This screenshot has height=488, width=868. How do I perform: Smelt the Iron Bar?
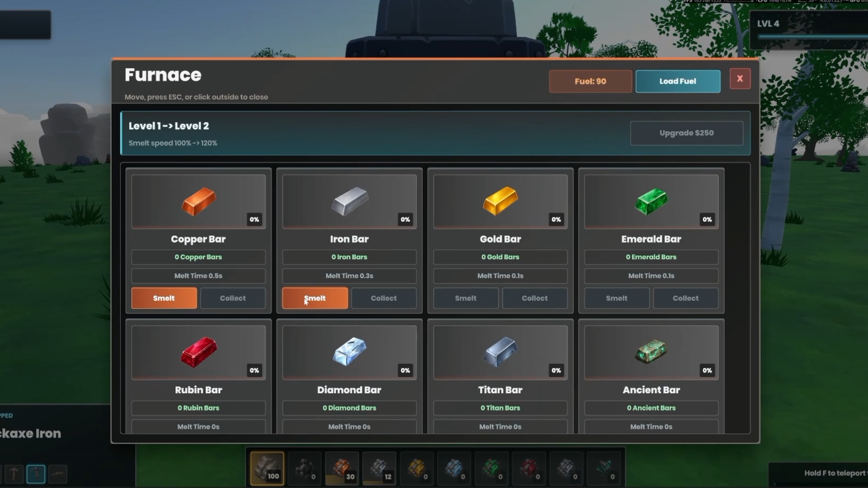(315, 298)
